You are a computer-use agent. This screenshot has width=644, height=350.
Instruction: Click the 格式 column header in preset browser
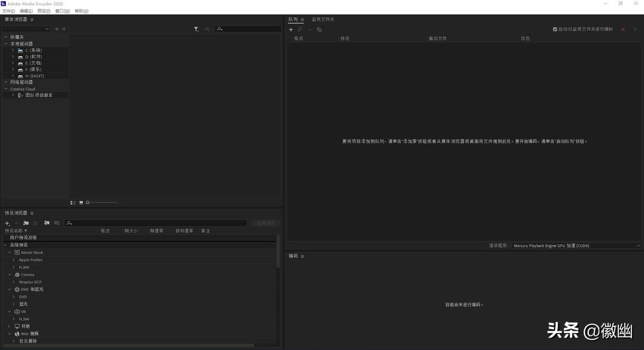click(105, 231)
